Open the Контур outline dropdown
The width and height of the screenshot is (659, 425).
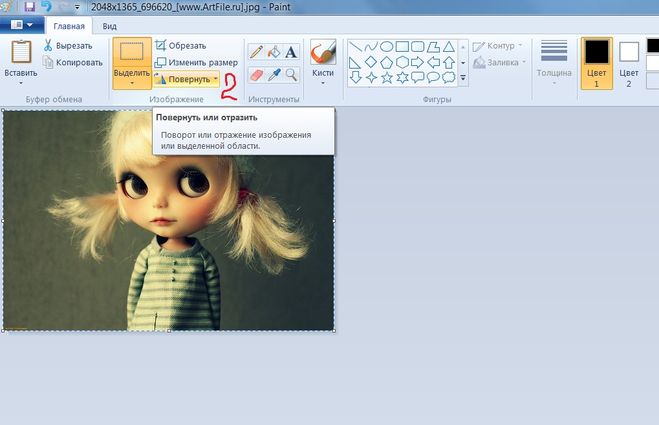[x=498, y=46]
